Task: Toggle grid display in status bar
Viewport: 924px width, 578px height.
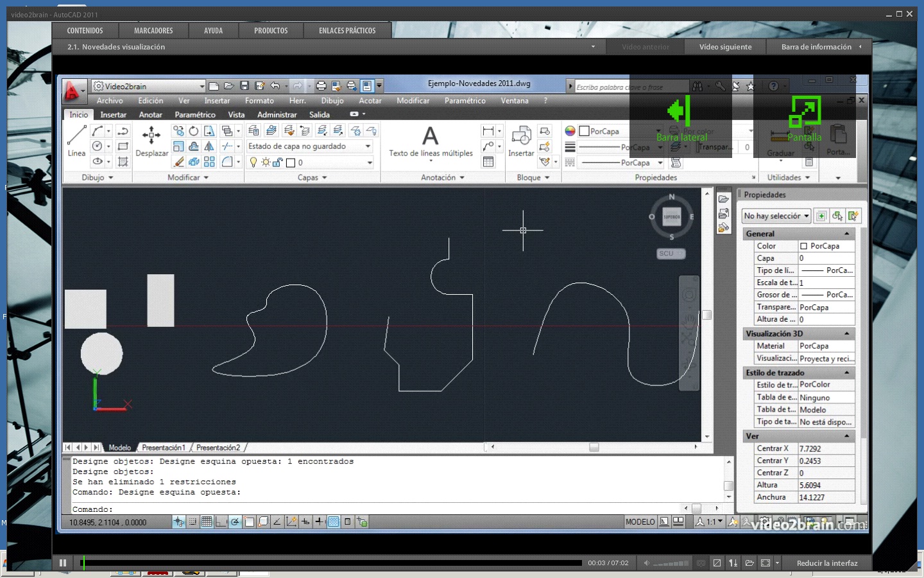Action: (207, 522)
